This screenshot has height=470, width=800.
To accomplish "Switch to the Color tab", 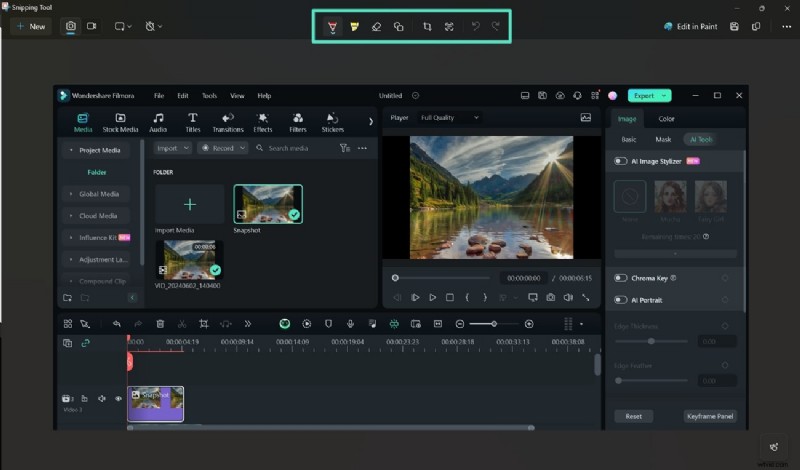I will click(x=666, y=119).
